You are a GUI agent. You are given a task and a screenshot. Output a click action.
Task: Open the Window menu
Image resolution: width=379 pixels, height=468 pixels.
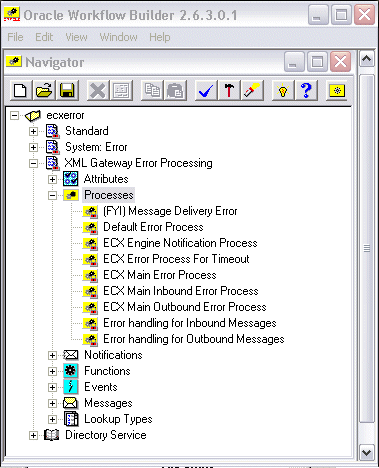coord(118,37)
